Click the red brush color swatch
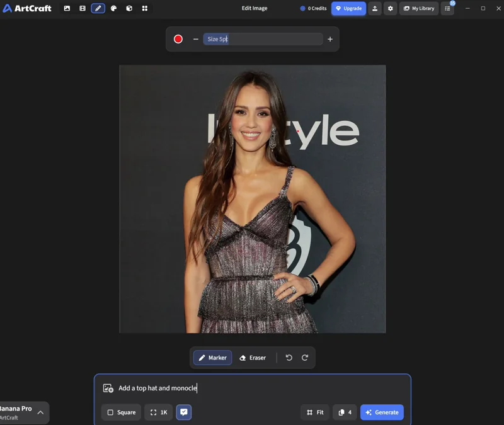This screenshot has width=504, height=425. click(x=178, y=39)
